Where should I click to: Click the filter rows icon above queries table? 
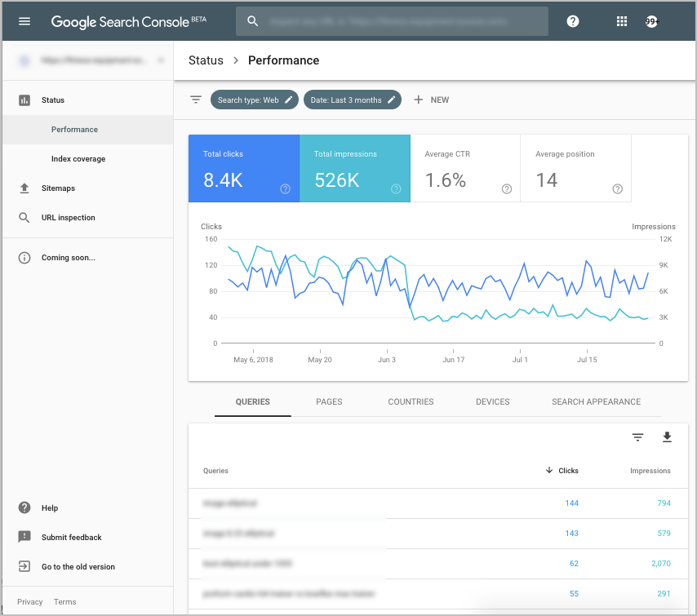(637, 437)
